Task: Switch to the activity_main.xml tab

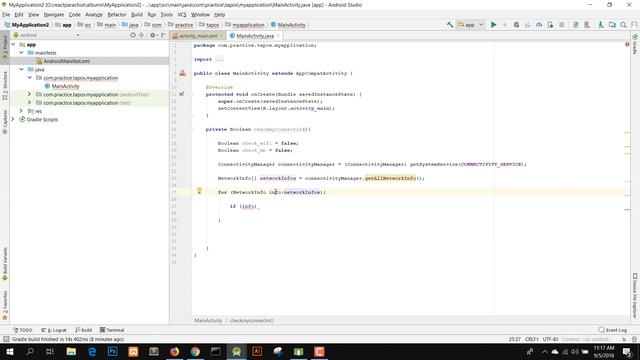Action: coord(198,36)
